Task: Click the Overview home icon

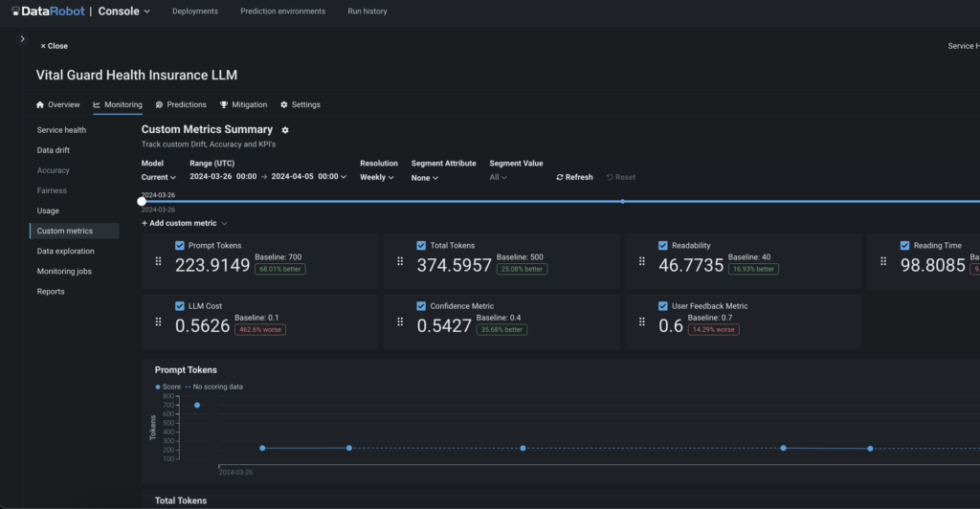Action: coord(40,105)
